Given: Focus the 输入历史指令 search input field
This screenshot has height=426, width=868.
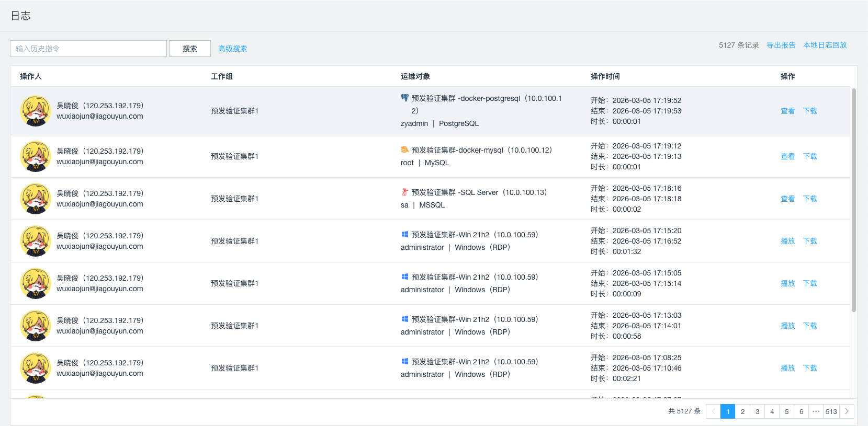Looking at the screenshot, I should point(88,49).
